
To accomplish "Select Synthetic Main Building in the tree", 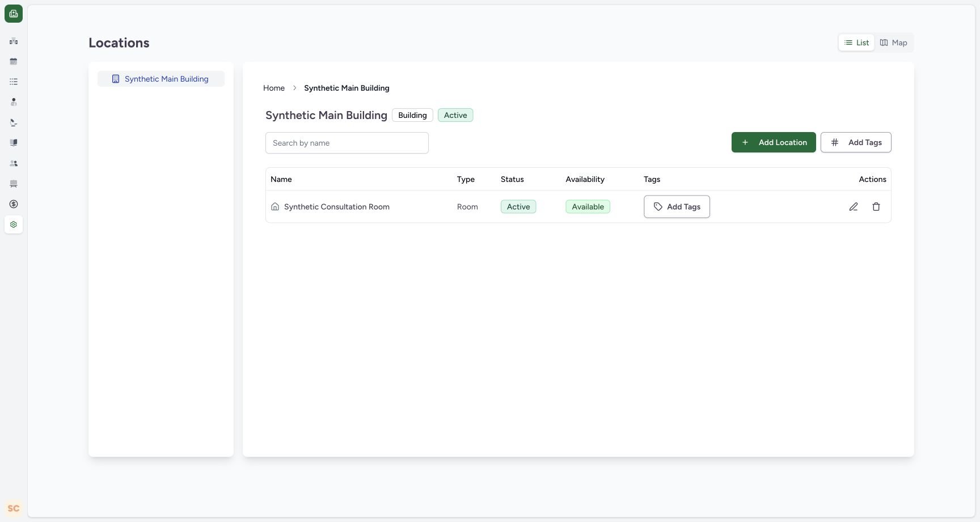I will (x=161, y=79).
